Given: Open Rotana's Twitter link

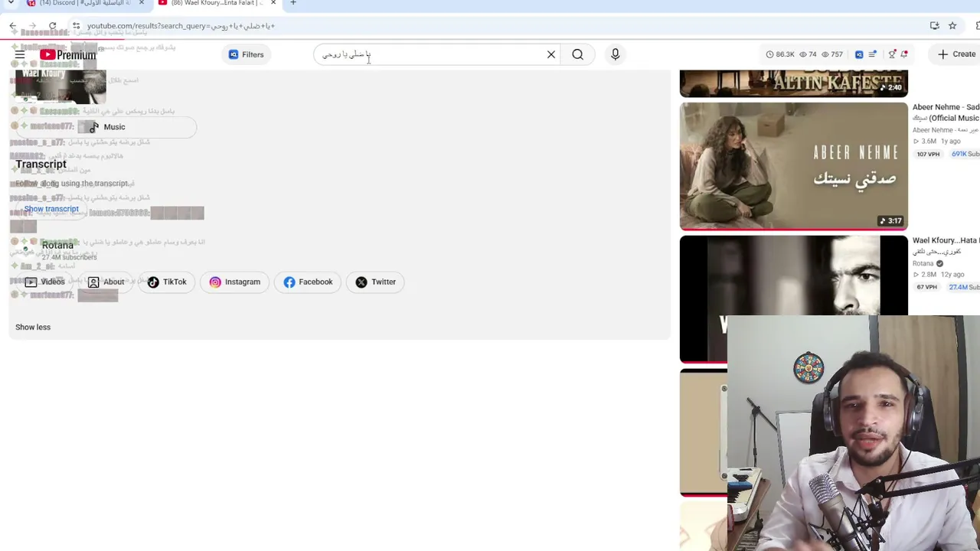Looking at the screenshot, I should [376, 282].
